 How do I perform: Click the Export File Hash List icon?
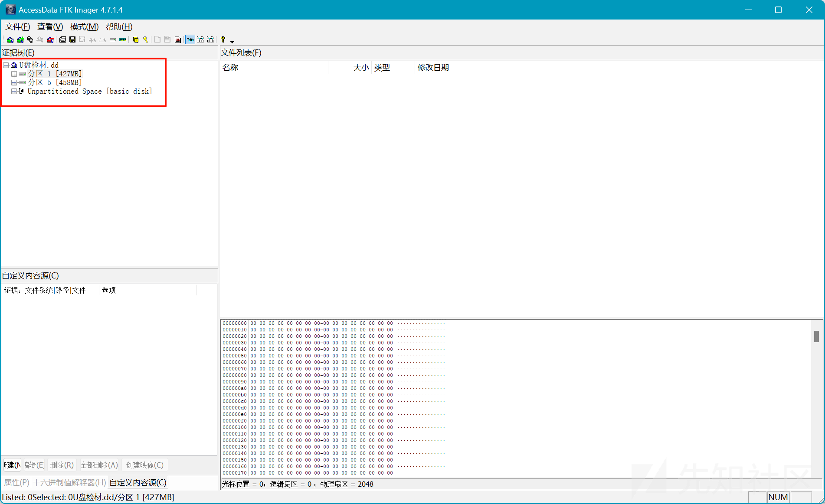(x=167, y=40)
